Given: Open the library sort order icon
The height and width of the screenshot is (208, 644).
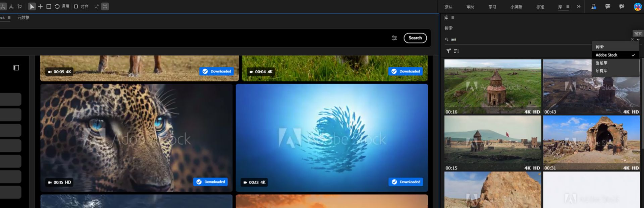Looking at the screenshot, I should pos(456,51).
